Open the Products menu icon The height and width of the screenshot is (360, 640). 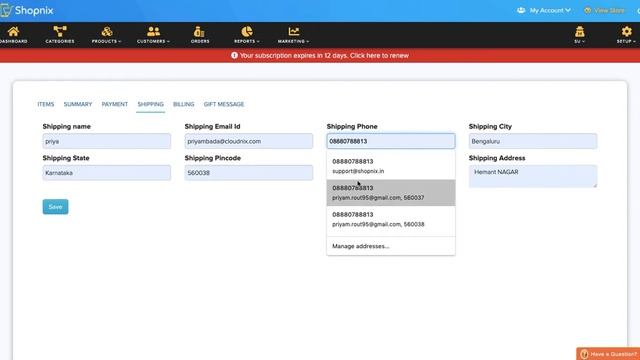107,31
